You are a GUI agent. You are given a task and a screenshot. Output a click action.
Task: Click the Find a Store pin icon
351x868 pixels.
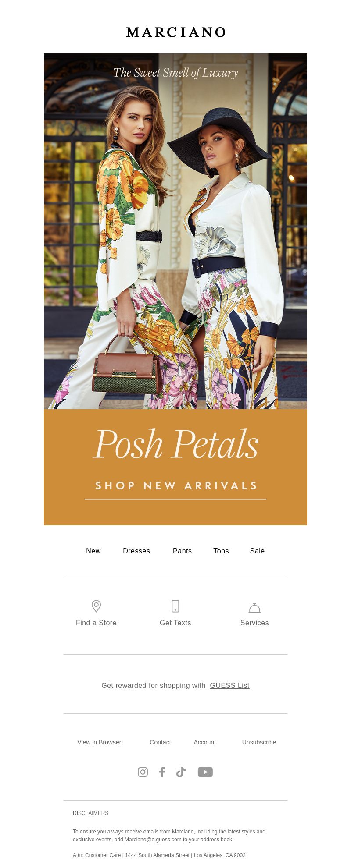pyautogui.click(x=96, y=606)
